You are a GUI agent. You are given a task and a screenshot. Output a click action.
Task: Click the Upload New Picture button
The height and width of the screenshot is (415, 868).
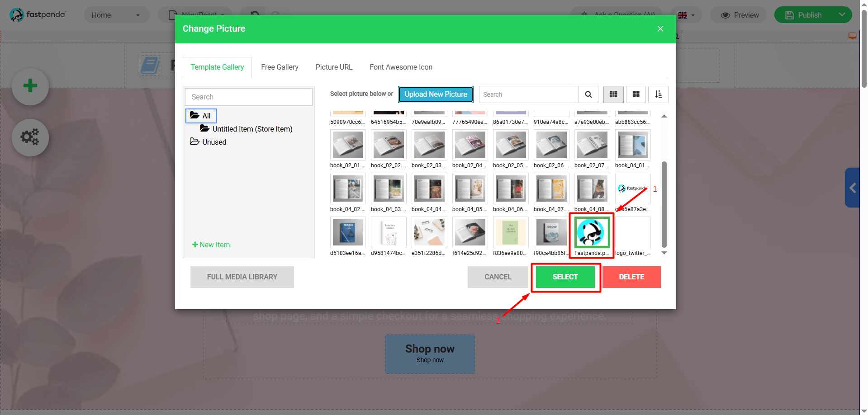436,94
